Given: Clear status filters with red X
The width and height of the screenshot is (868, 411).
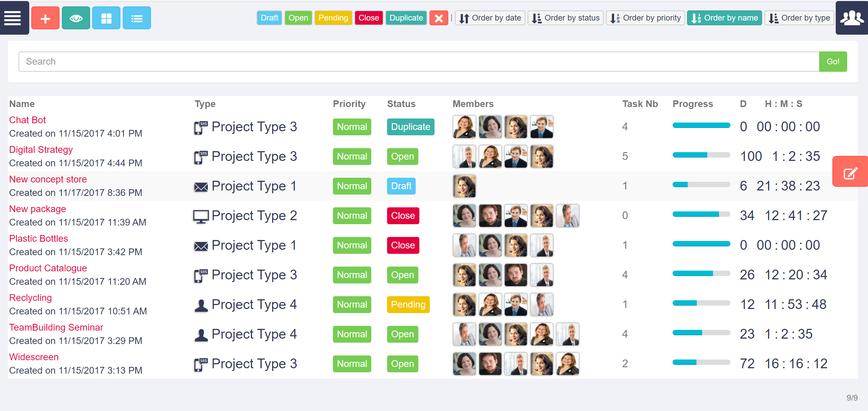Looking at the screenshot, I should [x=439, y=18].
